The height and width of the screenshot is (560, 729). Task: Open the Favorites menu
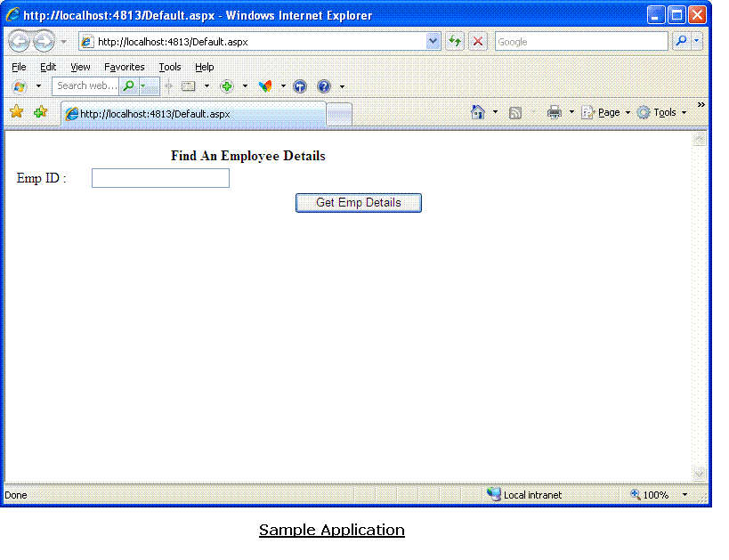coord(124,67)
